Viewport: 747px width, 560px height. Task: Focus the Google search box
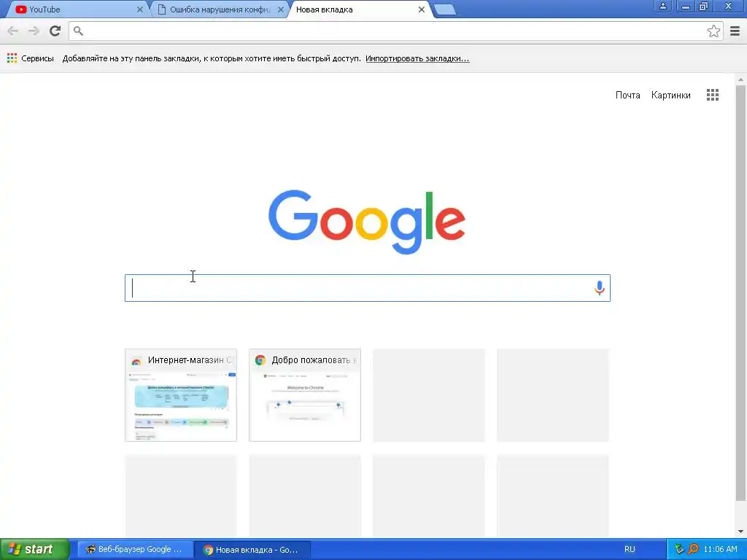coord(368,287)
